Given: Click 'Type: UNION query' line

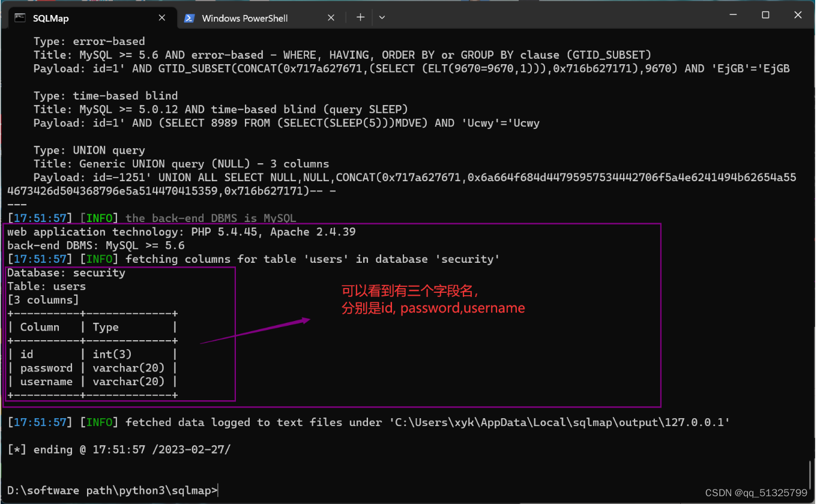Looking at the screenshot, I should [x=89, y=150].
